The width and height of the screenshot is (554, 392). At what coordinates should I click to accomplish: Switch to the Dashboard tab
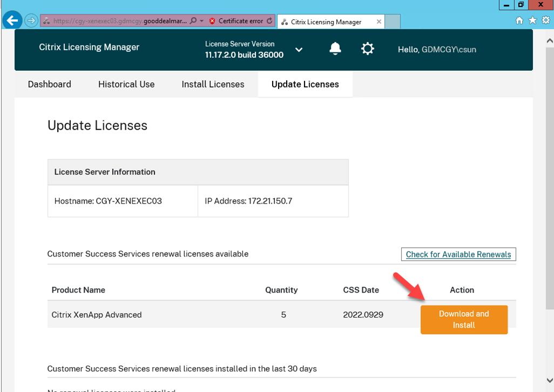point(50,84)
